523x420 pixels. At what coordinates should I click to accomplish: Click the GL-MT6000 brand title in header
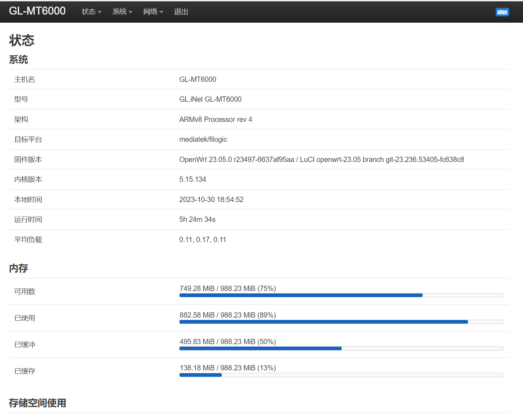(37, 11)
